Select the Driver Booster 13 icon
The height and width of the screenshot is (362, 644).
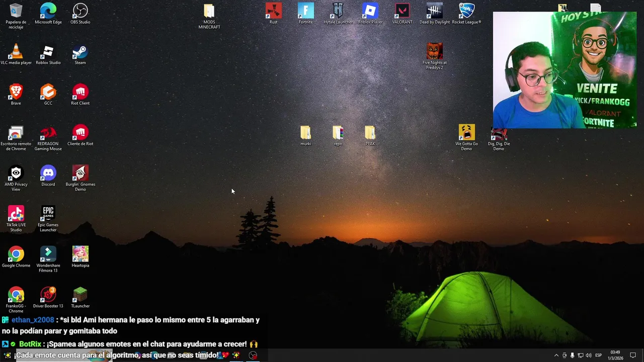48,298
